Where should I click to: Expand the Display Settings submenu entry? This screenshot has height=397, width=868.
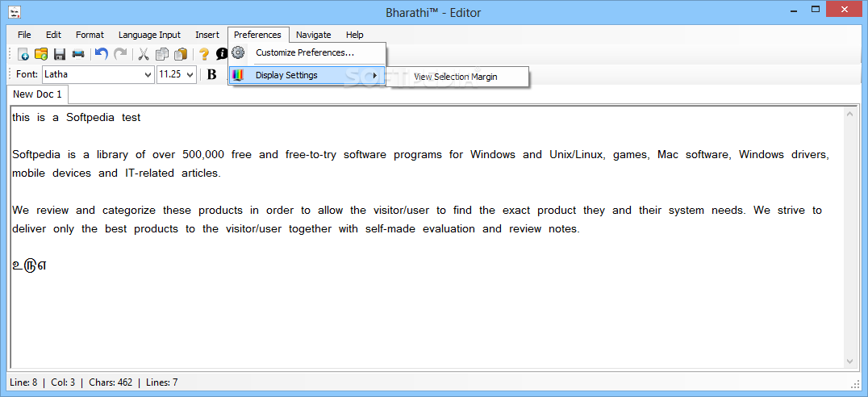307,75
